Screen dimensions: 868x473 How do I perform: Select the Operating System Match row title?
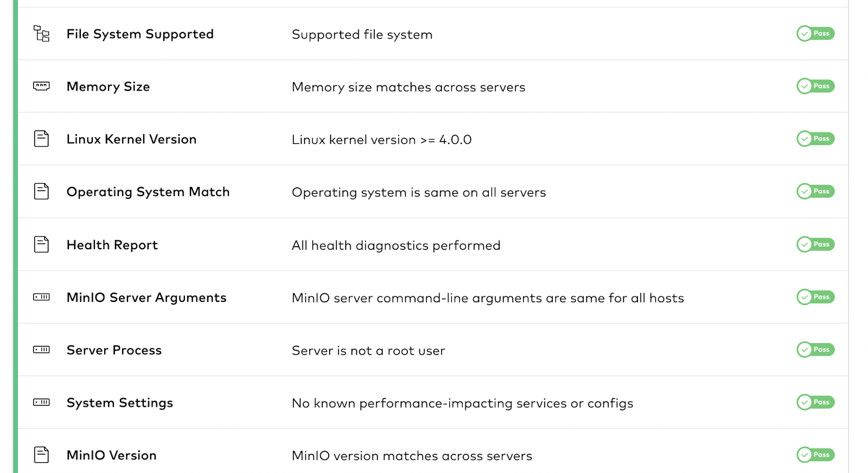click(148, 192)
